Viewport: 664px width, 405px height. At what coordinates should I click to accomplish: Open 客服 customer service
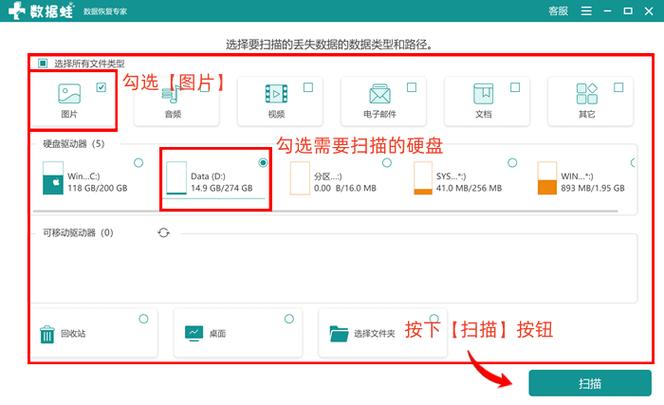[x=558, y=11]
